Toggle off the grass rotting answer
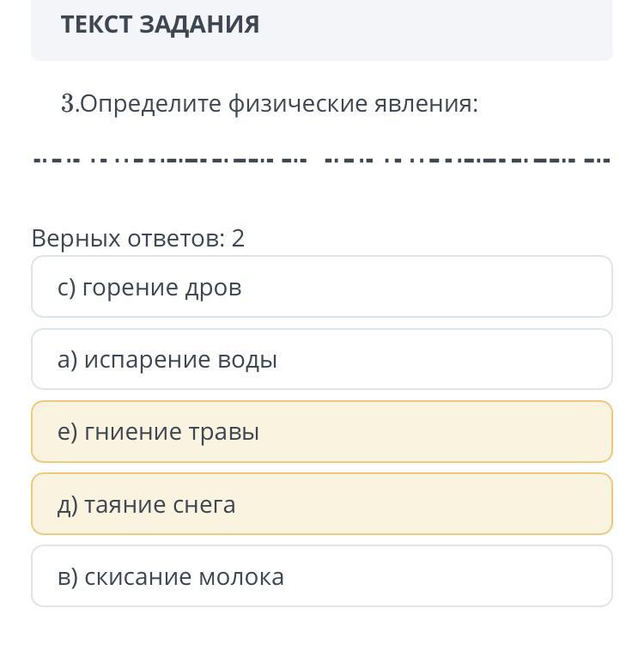Screen dimensions: 644x645 [x=321, y=431]
